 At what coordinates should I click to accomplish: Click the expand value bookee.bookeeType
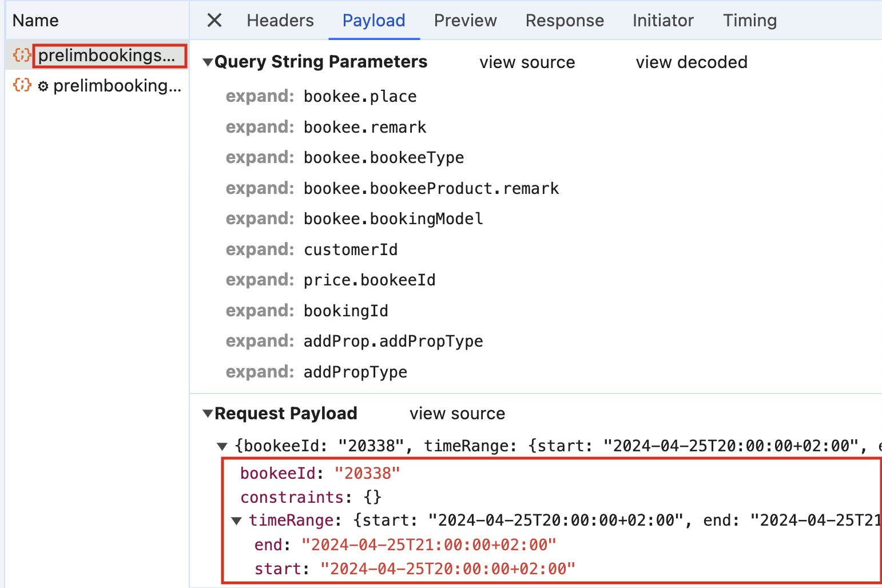click(x=384, y=158)
